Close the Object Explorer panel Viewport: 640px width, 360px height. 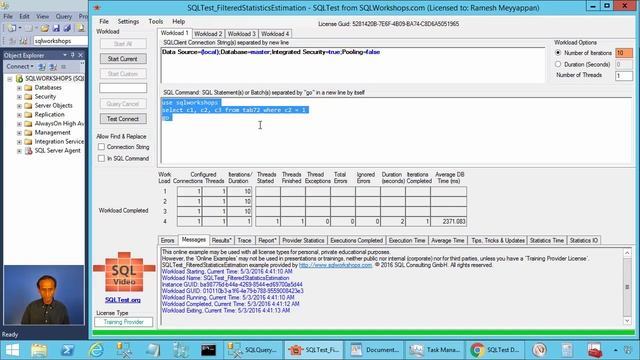[x=80, y=55]
